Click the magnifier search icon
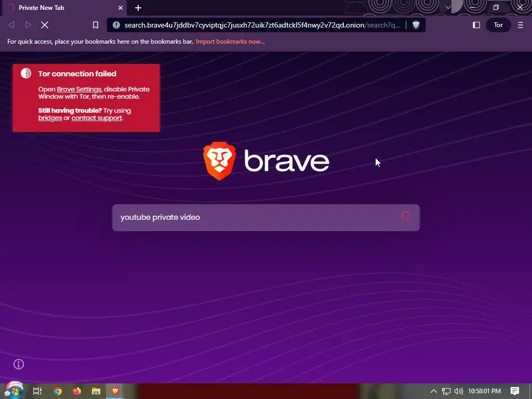The width and height of the screenshot is (532, 399). pos(406,217)
